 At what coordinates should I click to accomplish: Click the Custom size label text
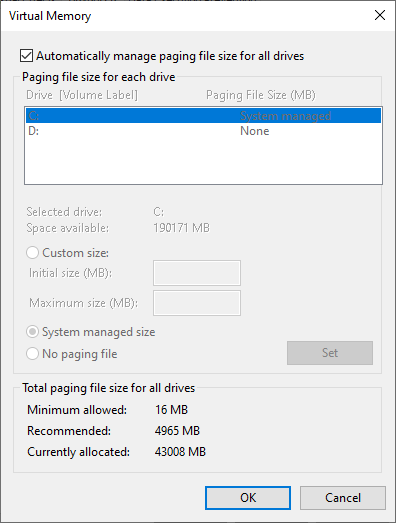(x=75, y=253)
